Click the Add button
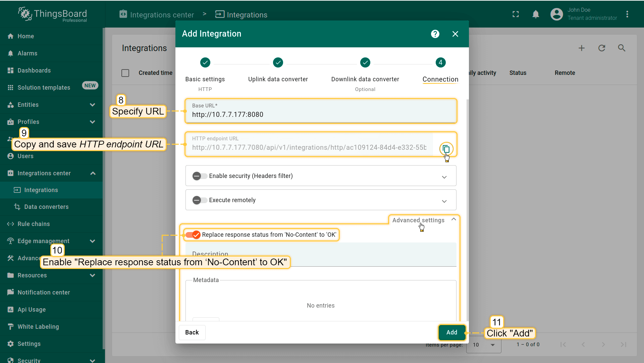 (451, 332)
